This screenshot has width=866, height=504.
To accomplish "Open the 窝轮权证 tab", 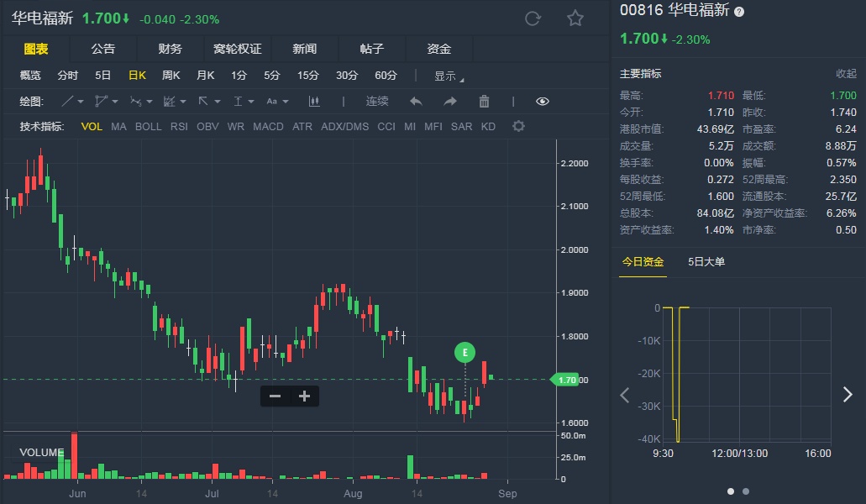I will coord(238,49).
